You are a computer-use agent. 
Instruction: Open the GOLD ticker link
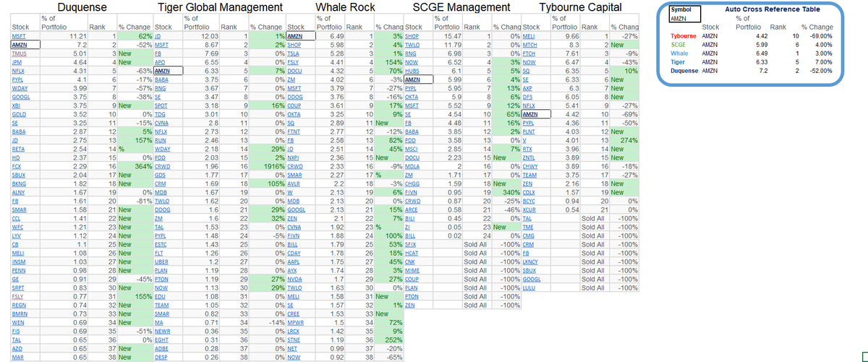pos(19,114)
